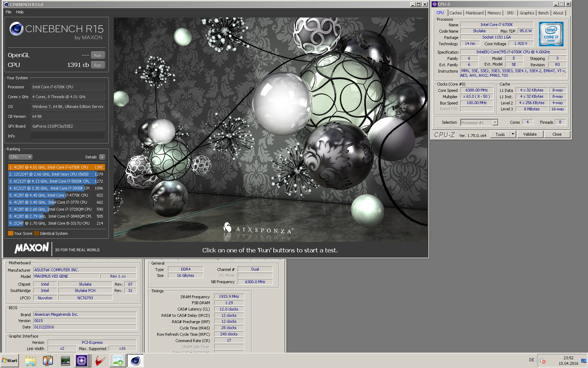The image size is (588, 368).
Task: Click the mainboard model MAXIMUS VIII GENE
Action: pyautogui.click(x=66, y=276)
